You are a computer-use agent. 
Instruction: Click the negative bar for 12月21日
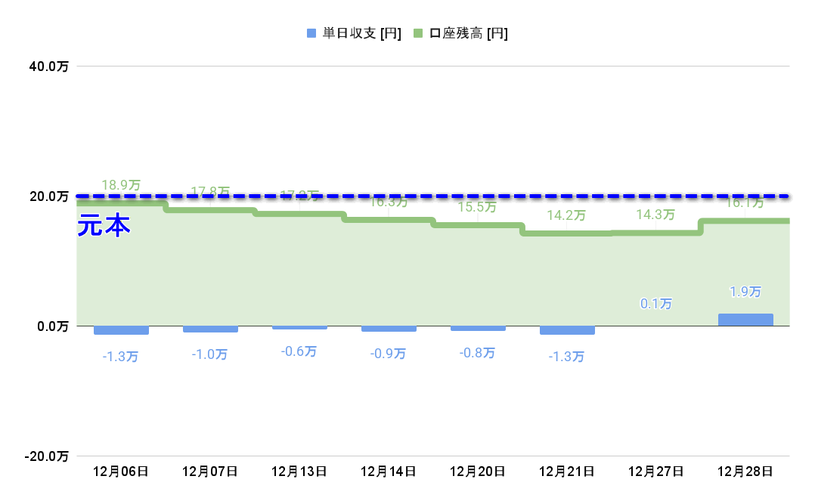tap(567, 330)
